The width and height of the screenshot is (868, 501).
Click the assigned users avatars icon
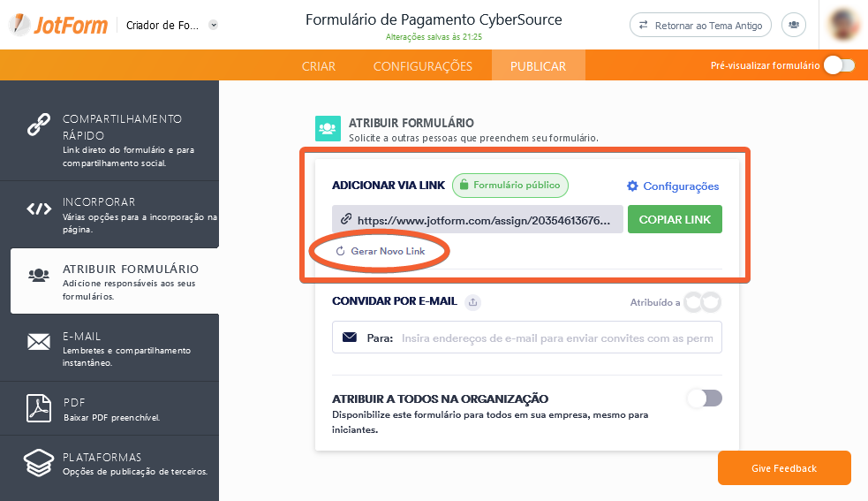click(703, 302)
